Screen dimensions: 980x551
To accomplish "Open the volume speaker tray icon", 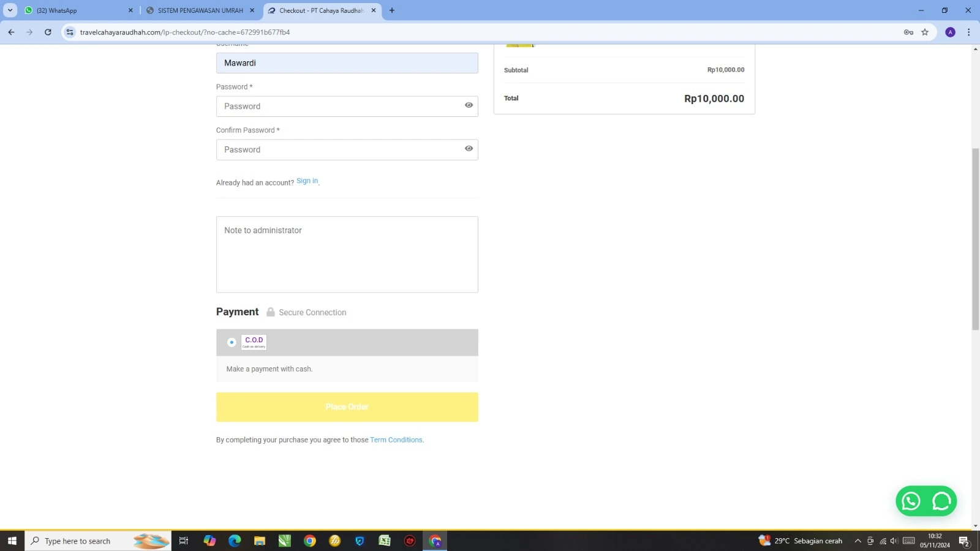I will (x=894, y=541).
